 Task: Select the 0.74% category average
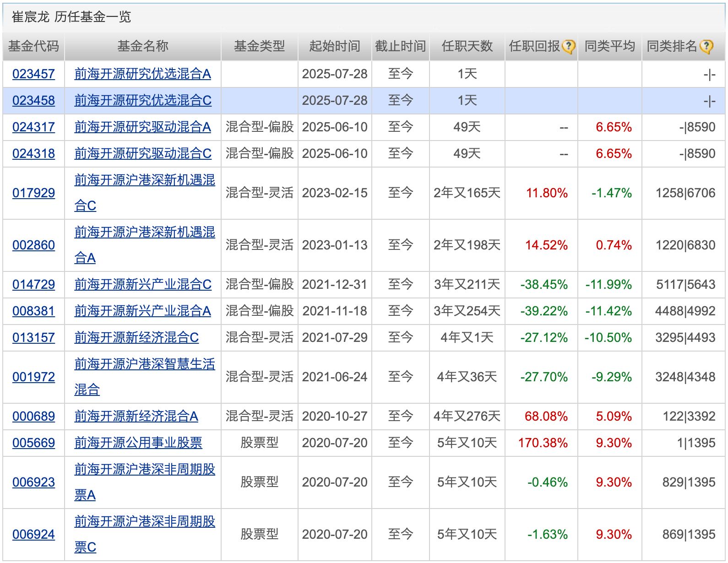click(x=614, y=245)
